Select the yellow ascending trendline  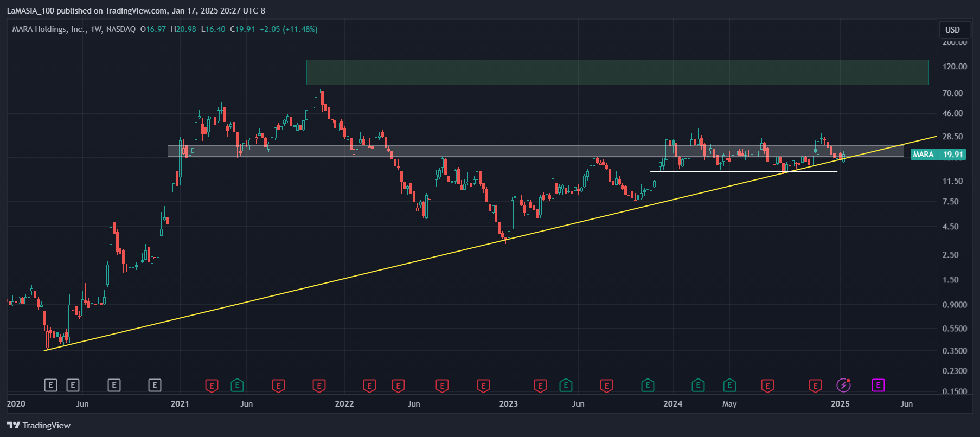click(x=490, y=243)
